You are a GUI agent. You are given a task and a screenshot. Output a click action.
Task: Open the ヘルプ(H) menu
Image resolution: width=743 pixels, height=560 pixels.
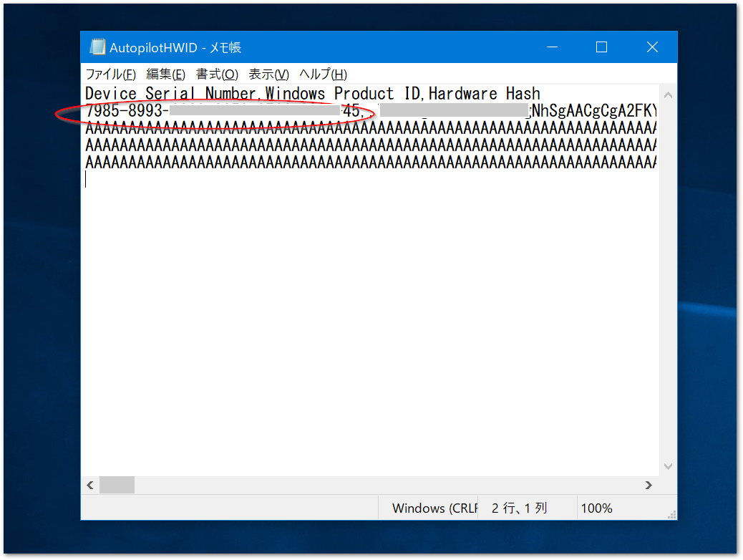coord(323,74)
